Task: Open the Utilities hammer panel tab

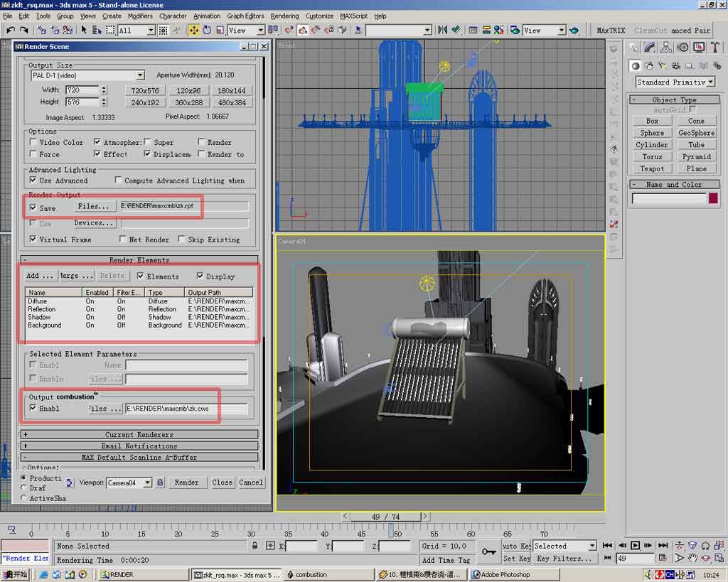Action: 714,47
